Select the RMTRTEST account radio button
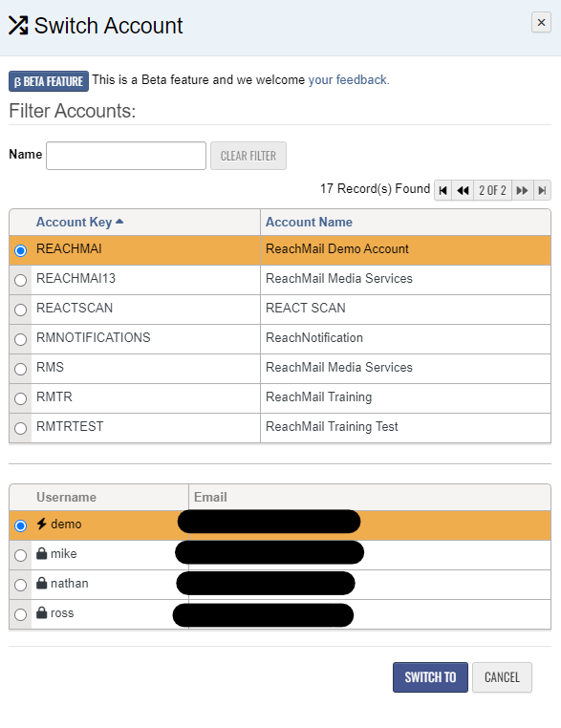 (x=20, y=428)
